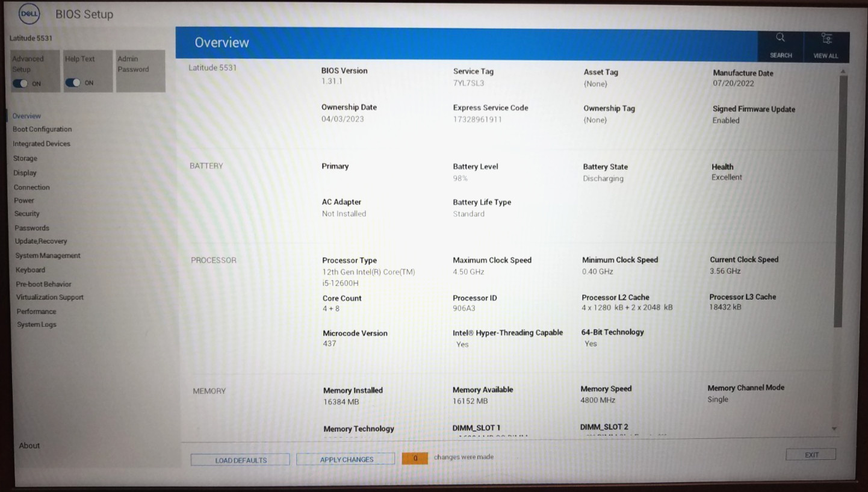Click the Minimum Clock Speed 0.40 GHz
868x492 pixels.
coord(598,271)
